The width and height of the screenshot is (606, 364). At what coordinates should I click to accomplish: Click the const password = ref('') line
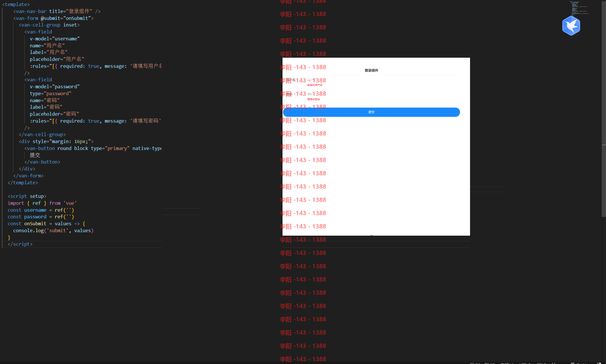(x=41, y=217)
